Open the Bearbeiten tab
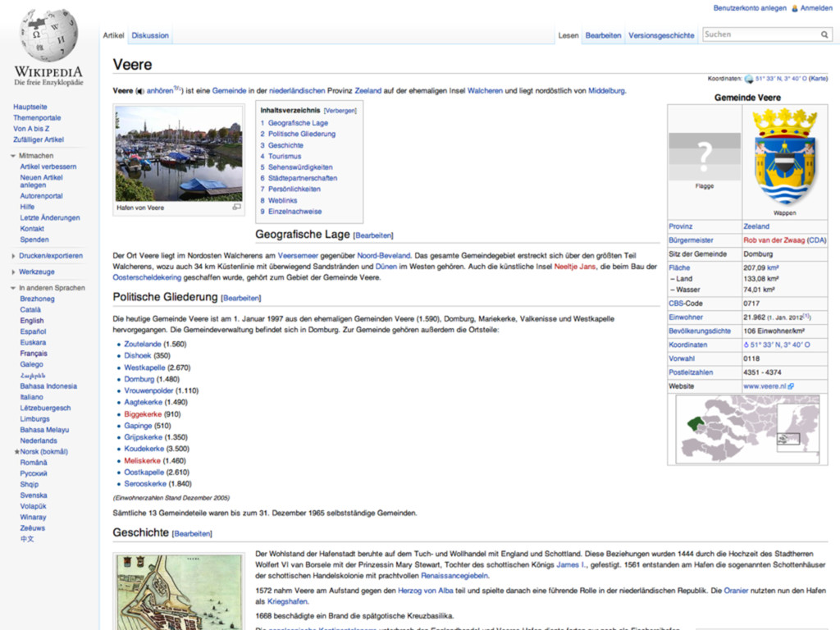840x630 pixels. coord(603,35)
